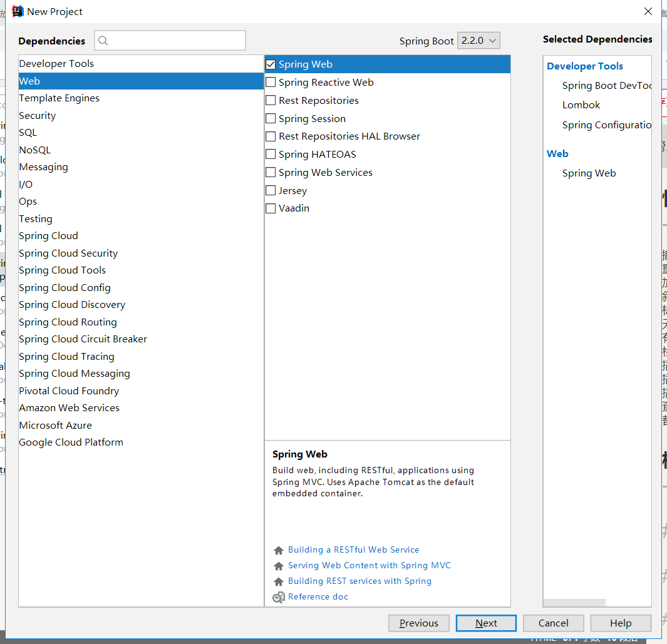
Task: Enable the Spring Reactive Web checkbox
Action: [x=271, y=82]
